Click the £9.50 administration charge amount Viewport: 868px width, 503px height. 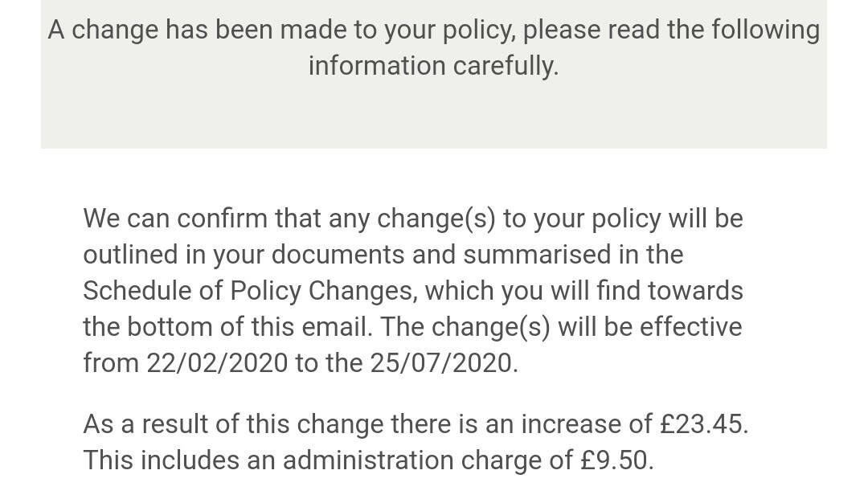tap(615, 460)
